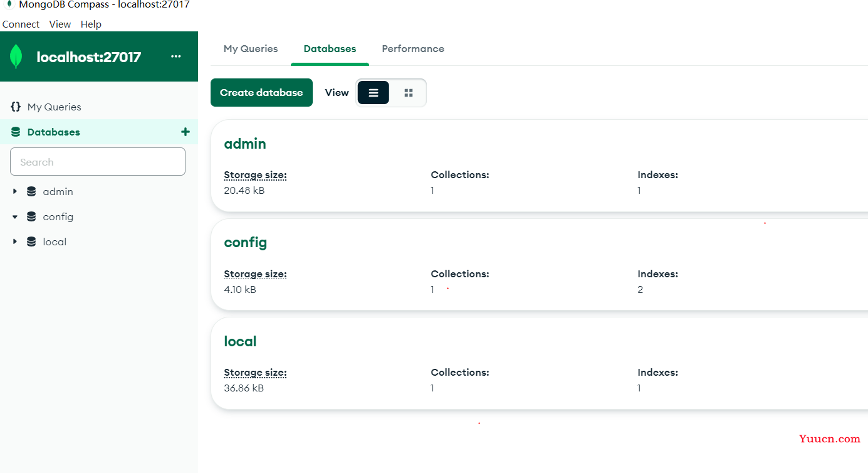Expand the local database tree node
This screenshot has width=868, height=473.
15,242
